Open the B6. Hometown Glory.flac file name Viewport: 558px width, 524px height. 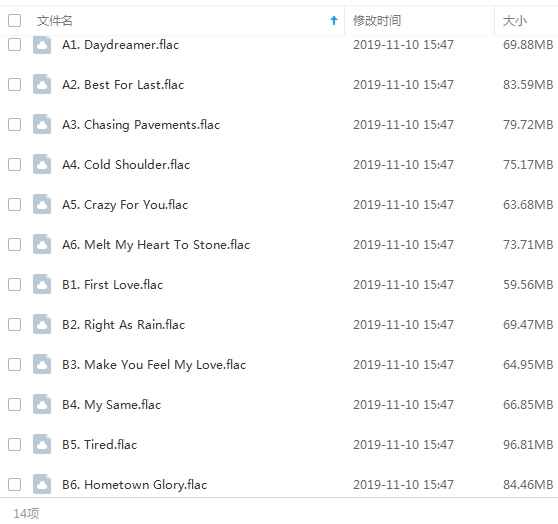(x=135, y=484)
